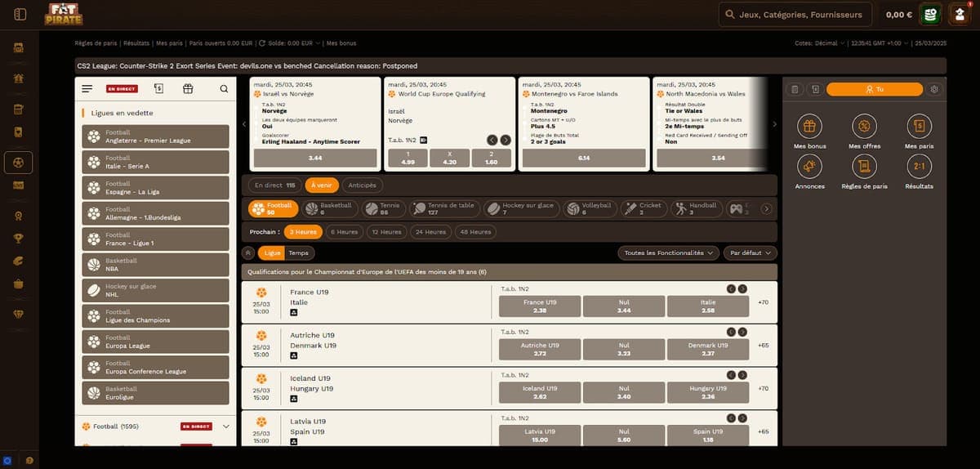
Task: Show previous featured matches with left carousel arrow
Action: [243, 124]
